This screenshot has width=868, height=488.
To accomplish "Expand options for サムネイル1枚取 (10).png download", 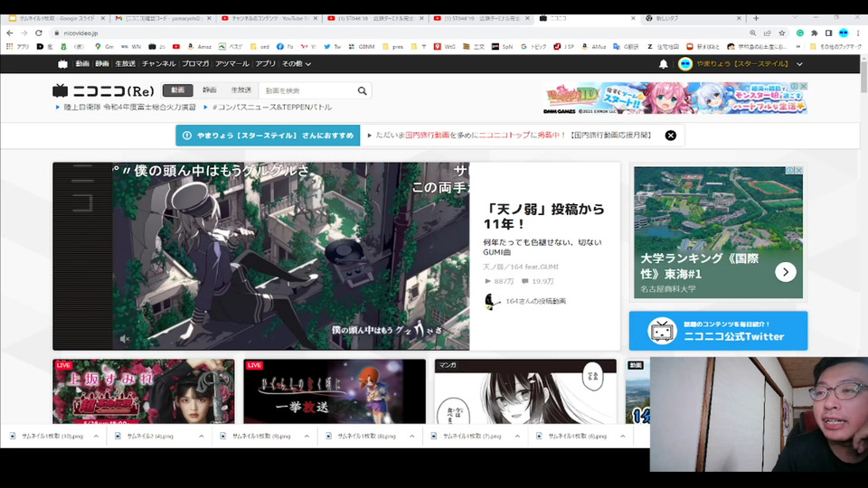I will click(96, 436).
